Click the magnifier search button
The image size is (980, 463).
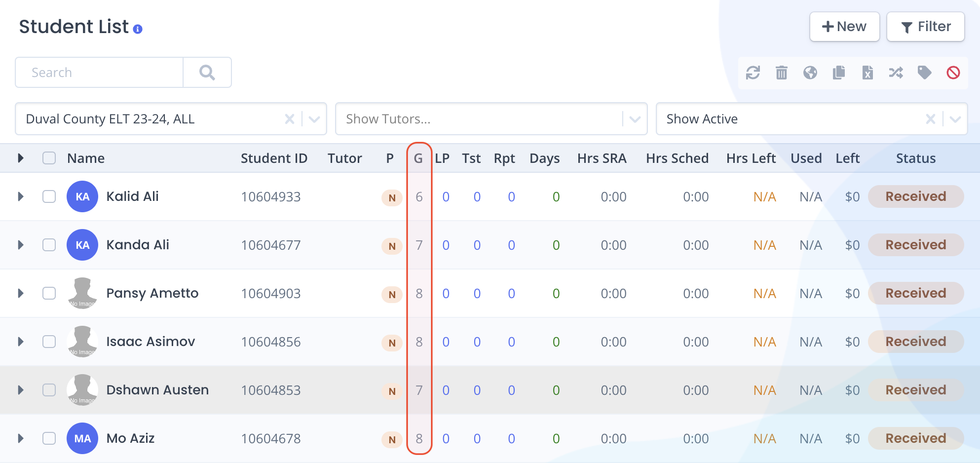coord(207,73)
